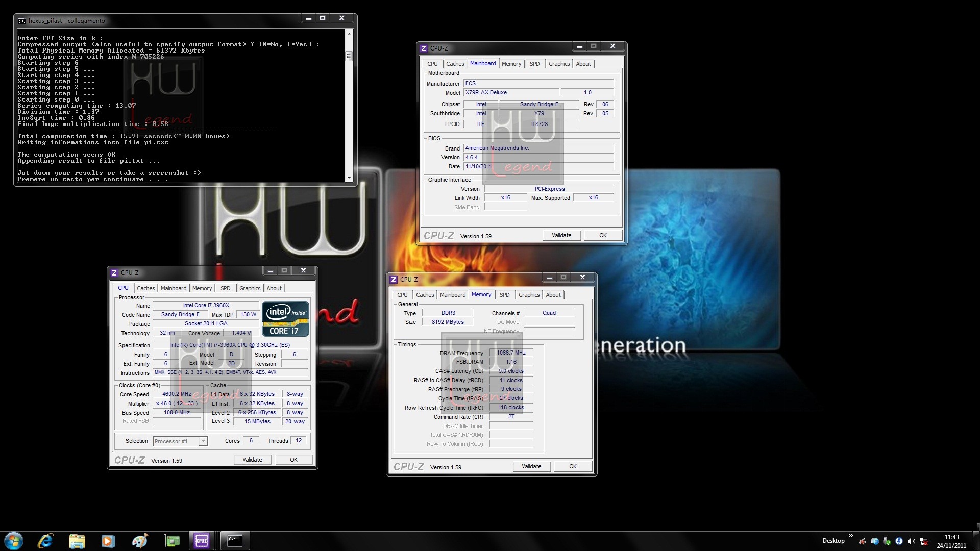Click CPU-Z Z icon in CPU window title
The width and height of the screenshot is (980, 551).
[x=114, y=273]
